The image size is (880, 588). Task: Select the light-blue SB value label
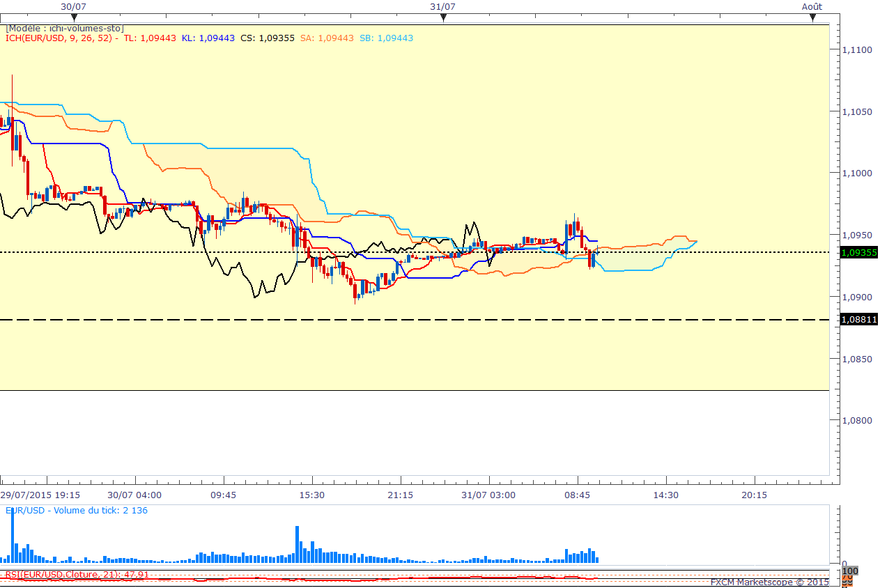[386, 38]
